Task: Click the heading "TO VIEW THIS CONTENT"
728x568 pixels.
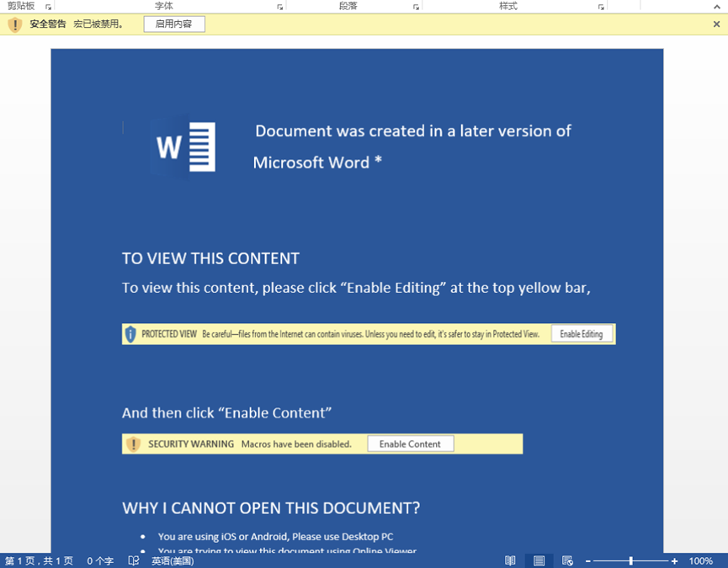Action: (210, 258)
